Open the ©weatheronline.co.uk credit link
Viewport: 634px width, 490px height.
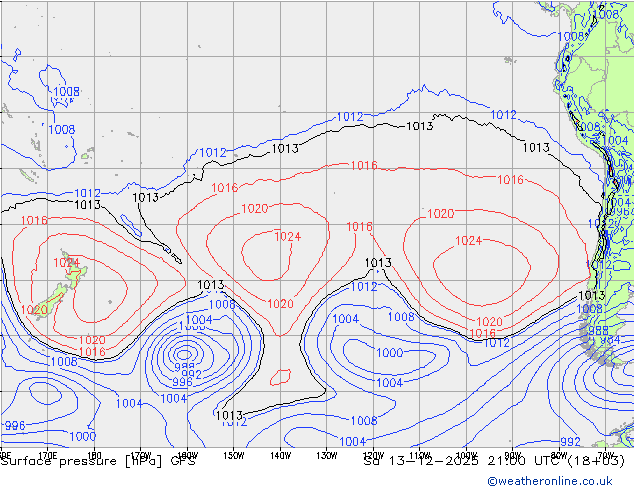point(550,481)
